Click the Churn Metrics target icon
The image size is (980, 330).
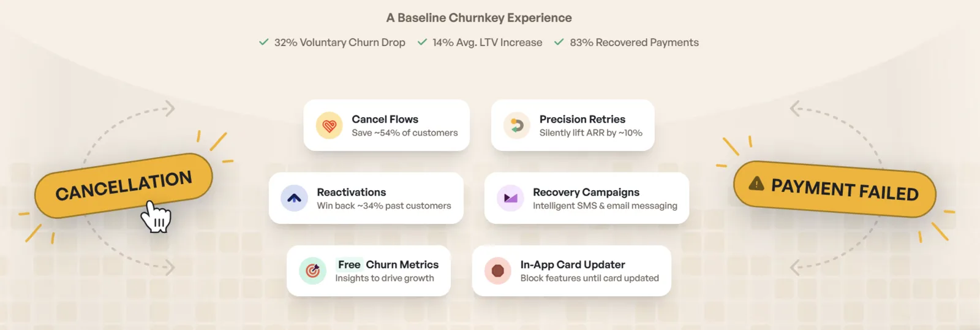[x=312, y=271]
